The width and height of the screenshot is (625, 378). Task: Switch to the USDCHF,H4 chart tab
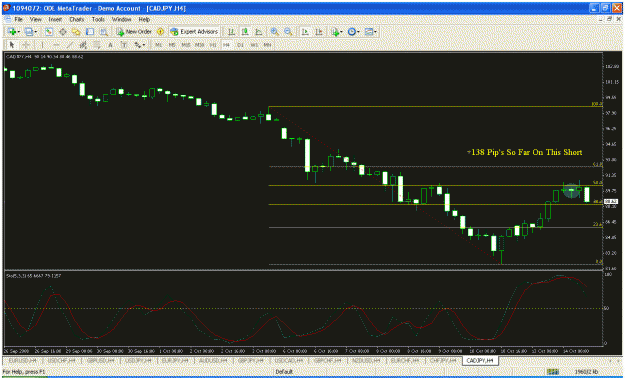tap(62, 360)
